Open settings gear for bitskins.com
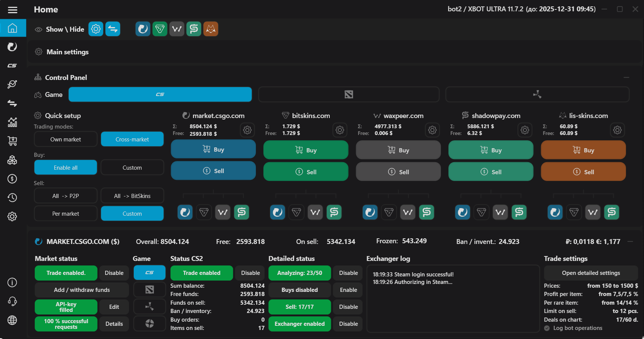Image resolution: width=644 pixels, height=339 pixels. [340, 130]
